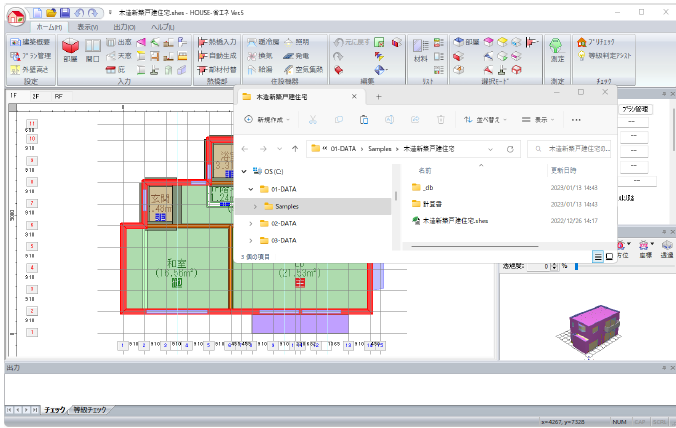This screenshot has width=676, height=428.
Task: Expand the 02-DATA folder node
Action: click(x=251, y=224)
